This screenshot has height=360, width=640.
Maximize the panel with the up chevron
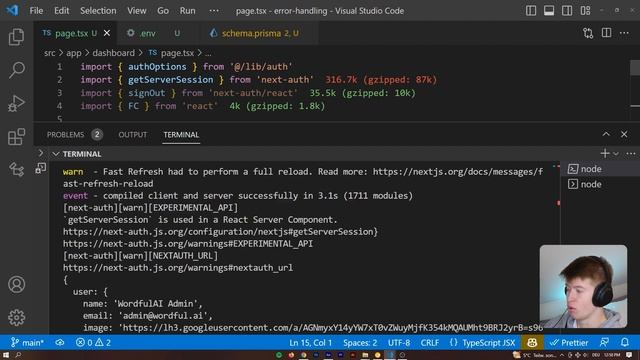pyautogui.click(x=606, y=134)
